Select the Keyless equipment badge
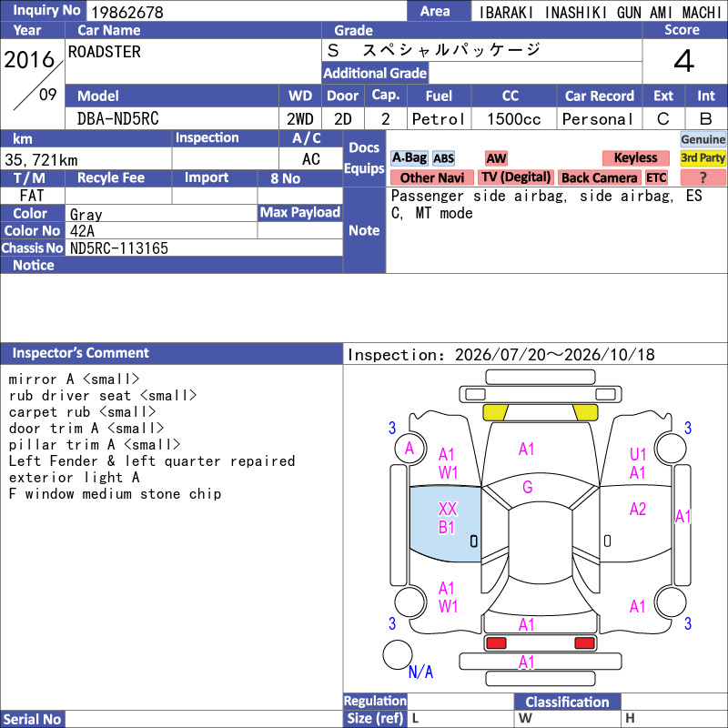Viewport: 728px width, 728px height. point(635,158)
